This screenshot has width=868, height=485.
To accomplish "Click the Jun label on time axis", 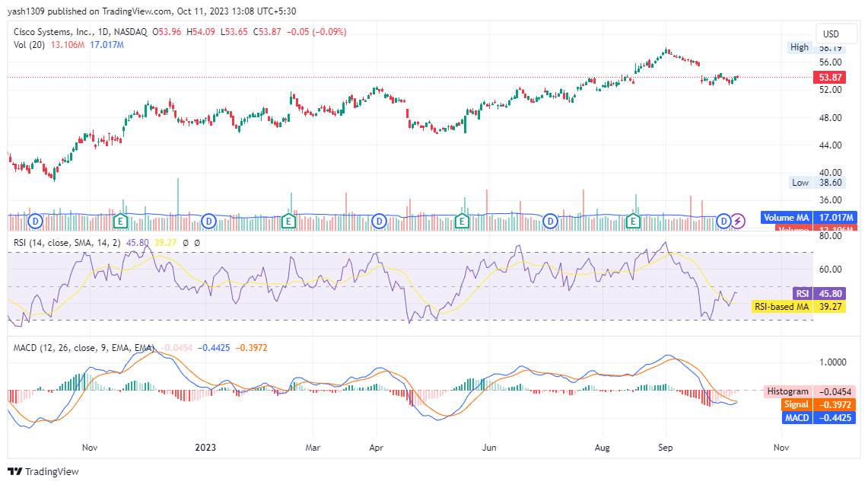I will [x=489, y=447].
